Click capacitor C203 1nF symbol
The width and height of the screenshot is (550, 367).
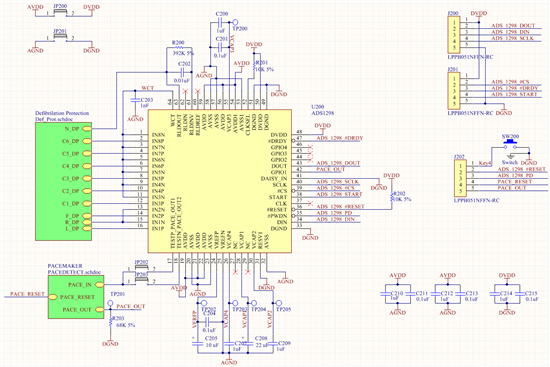[135, 100]
